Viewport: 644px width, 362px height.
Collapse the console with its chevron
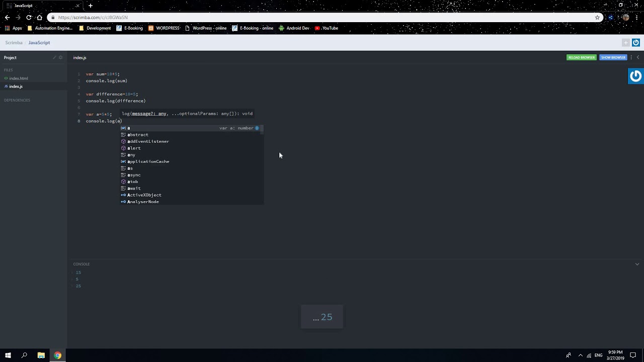(x=637, y=264)
